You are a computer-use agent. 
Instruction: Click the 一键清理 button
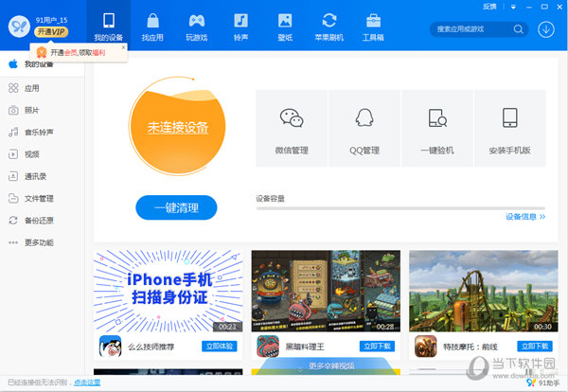click(x=176, y=207)
